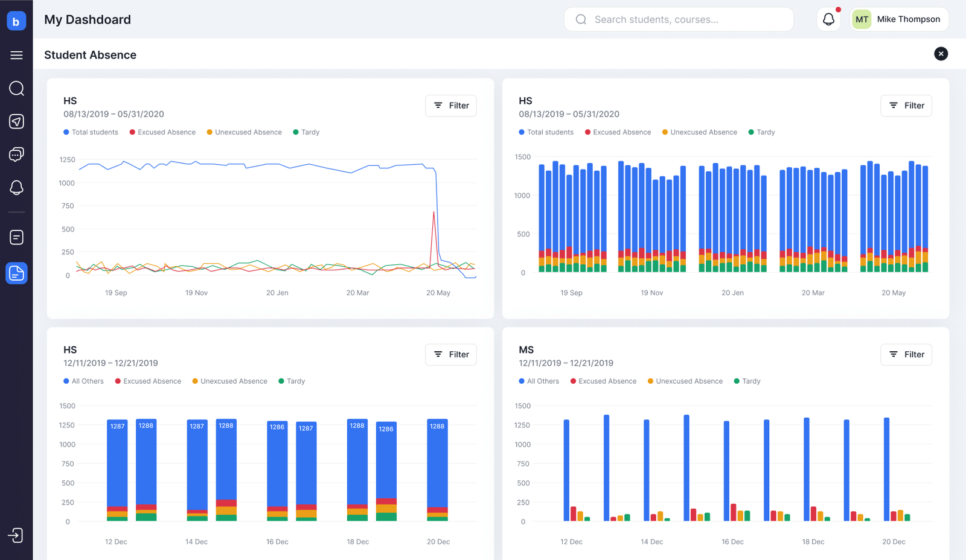Screen dimensions: 966x560
Task: Open the Mike Thompson profile menu
Action: tap(899, 19)
